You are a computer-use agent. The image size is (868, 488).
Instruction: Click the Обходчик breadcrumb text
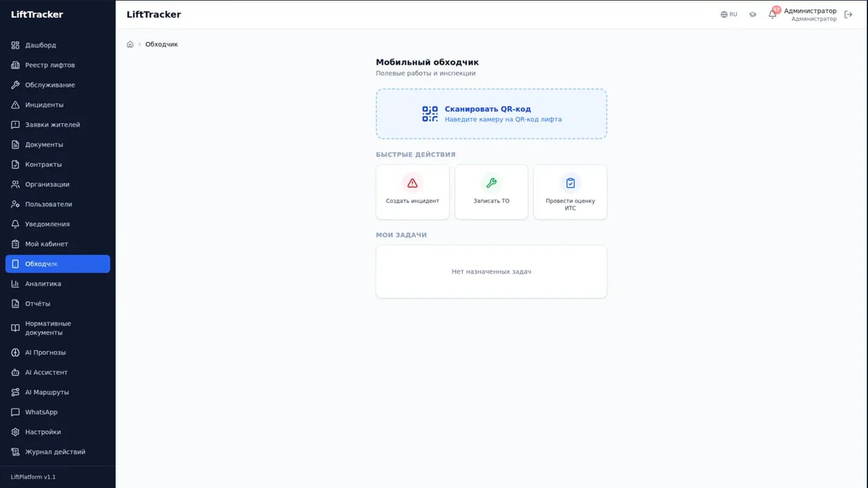pyautogui.click(x=162, y=45)
